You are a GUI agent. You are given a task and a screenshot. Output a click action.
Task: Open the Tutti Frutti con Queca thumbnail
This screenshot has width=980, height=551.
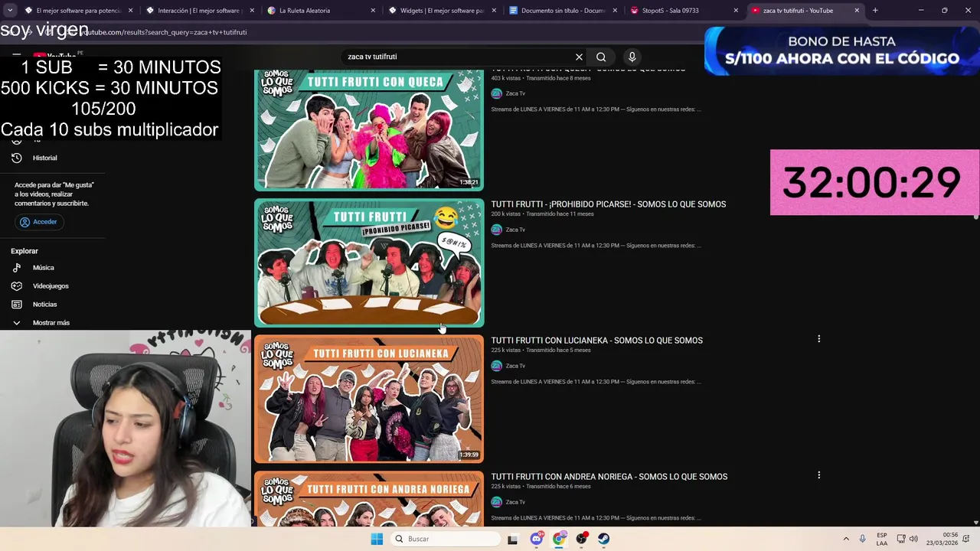point(369,129)
